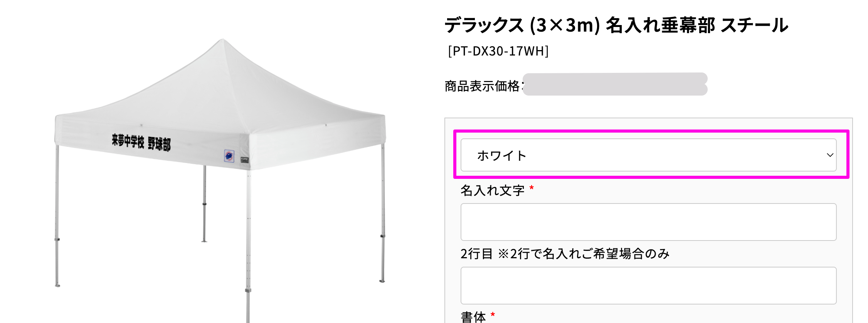The image size is (868, 323).
Task: Click the small black label on the tent valance
Action: click(244, 160)
